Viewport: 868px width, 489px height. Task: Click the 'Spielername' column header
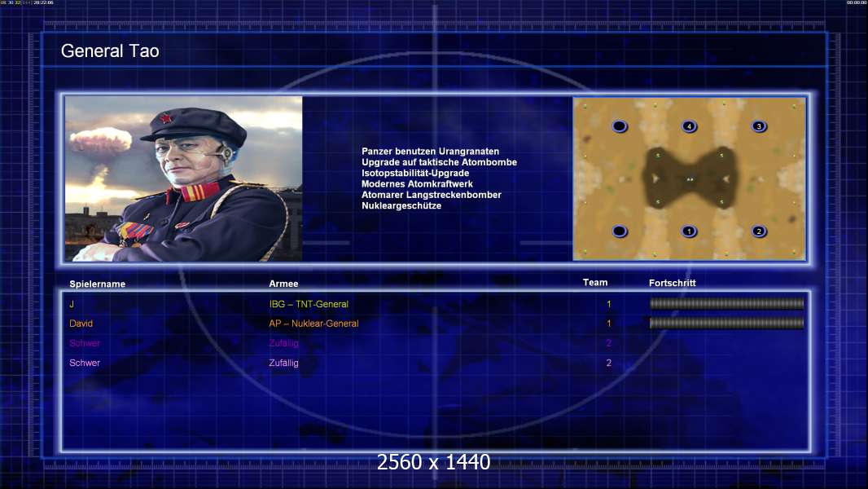[98, 284]
